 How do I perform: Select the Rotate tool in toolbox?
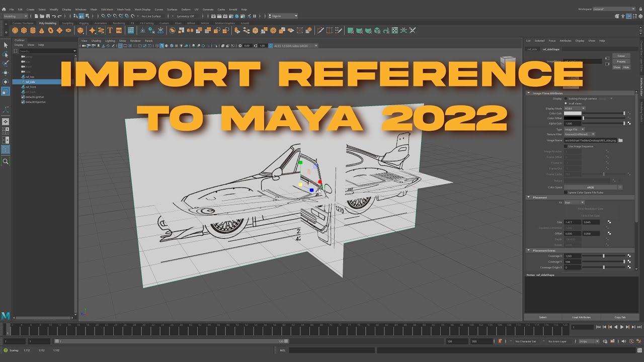(6, 81)
